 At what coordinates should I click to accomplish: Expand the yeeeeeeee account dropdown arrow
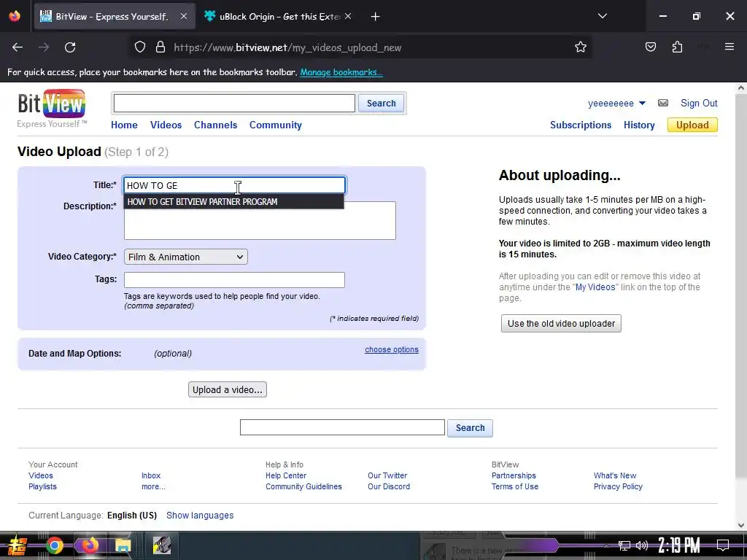point(642,104)
